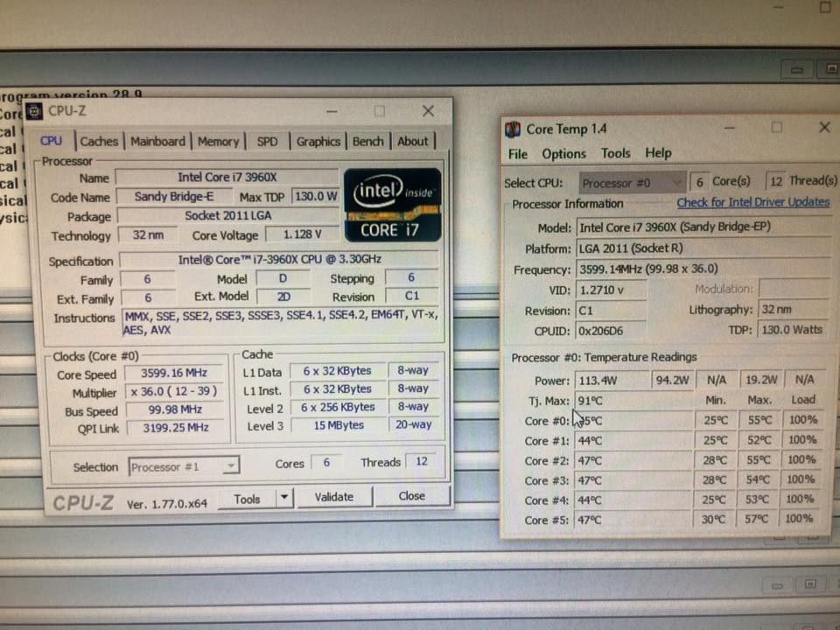Click the Intel Core i7 logo in CPU-Z
This screenshot has height=630, width=840.
pyautogui.click(x=392, y=205)
